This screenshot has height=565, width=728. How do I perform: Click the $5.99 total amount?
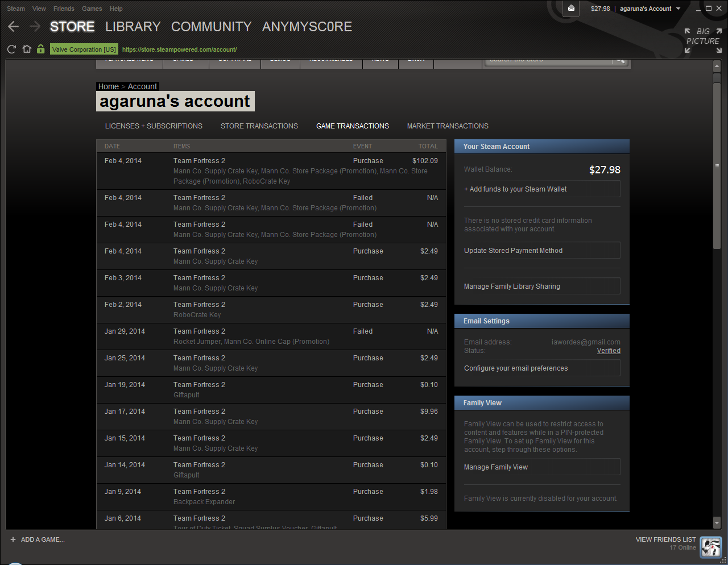(429, 518)
